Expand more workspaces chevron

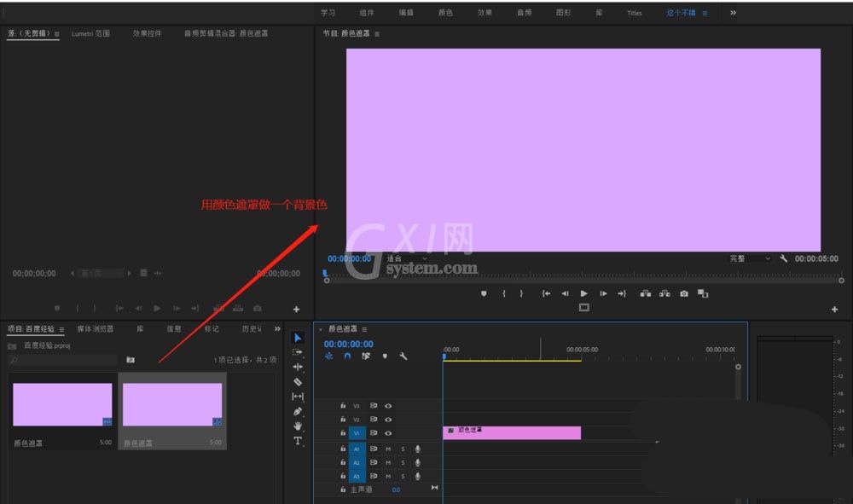coord(734,13)
